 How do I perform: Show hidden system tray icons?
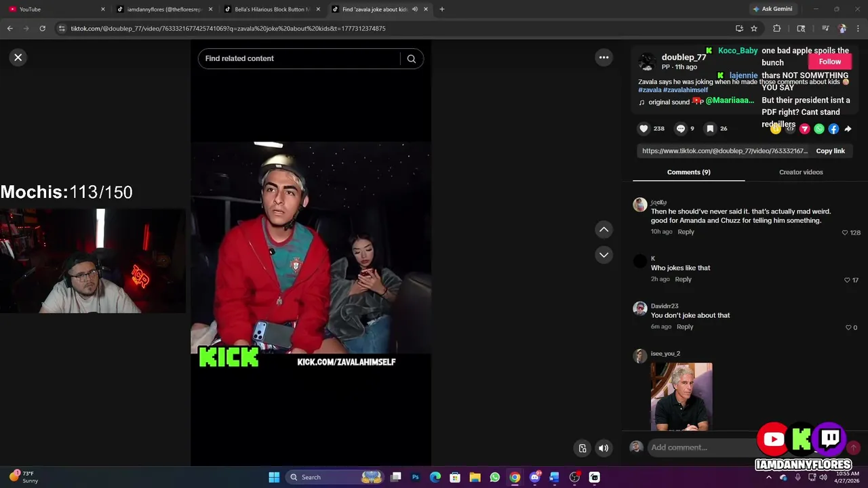coord(768,477)
